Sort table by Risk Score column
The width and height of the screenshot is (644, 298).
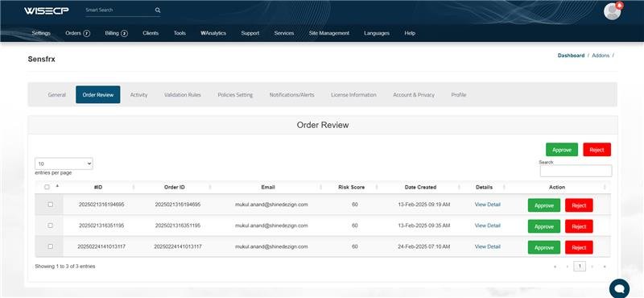click(x=351, y=187)
